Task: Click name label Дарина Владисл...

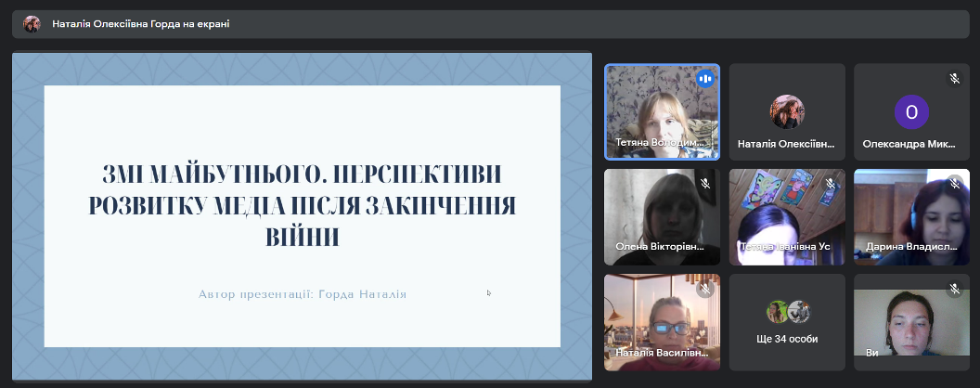Action: [x=911, y=247]
